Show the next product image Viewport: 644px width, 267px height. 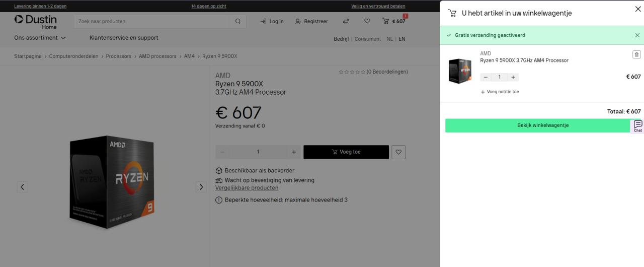pyautogui.click(x=201, y=187)
